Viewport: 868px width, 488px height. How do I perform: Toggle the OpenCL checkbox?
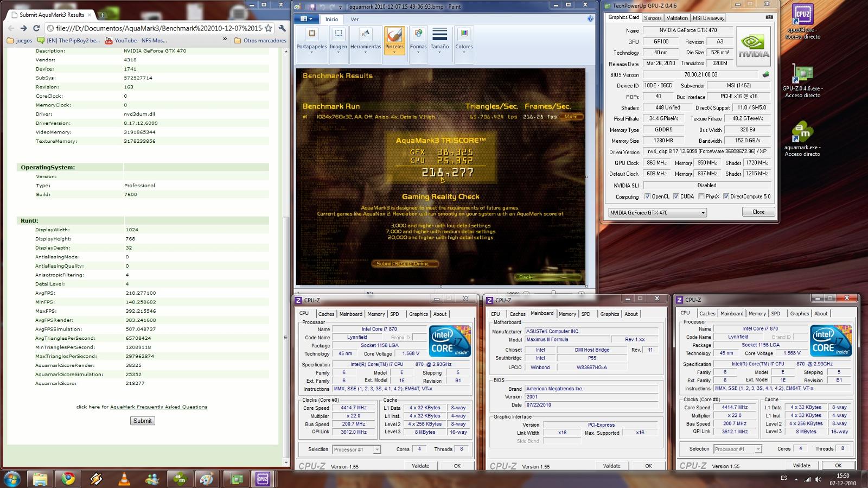pos(647,197)
